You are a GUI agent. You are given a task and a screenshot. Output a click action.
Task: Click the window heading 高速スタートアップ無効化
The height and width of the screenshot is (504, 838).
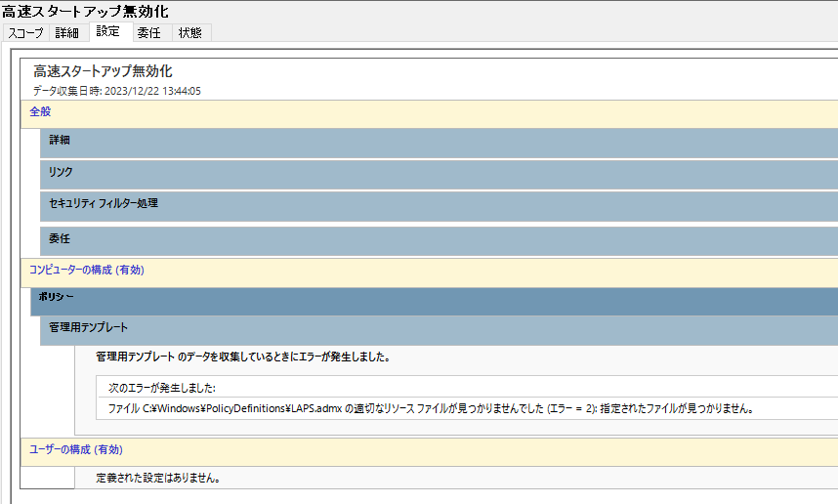85,11
